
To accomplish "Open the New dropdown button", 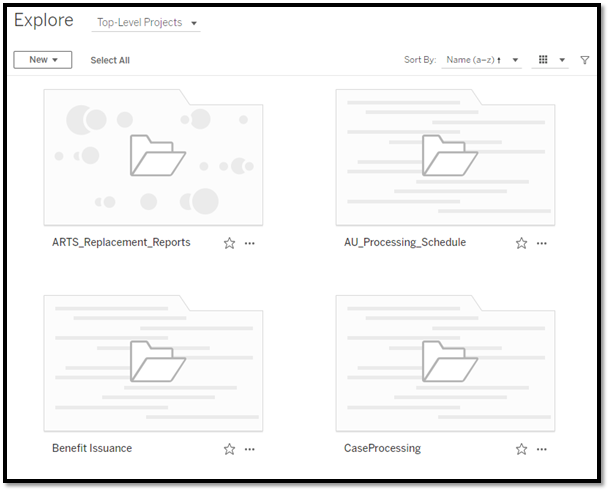I will 43,60.
